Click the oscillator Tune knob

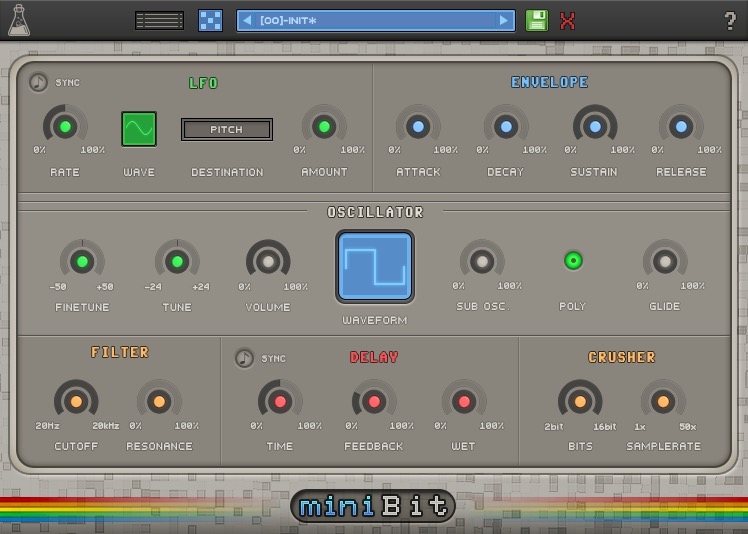tap(177, 262)
